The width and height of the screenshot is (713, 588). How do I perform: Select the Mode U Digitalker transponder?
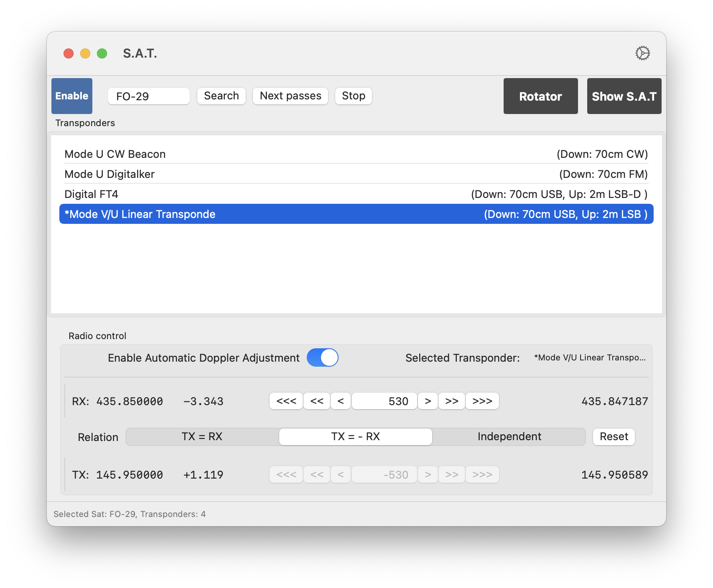pos(356,174)
